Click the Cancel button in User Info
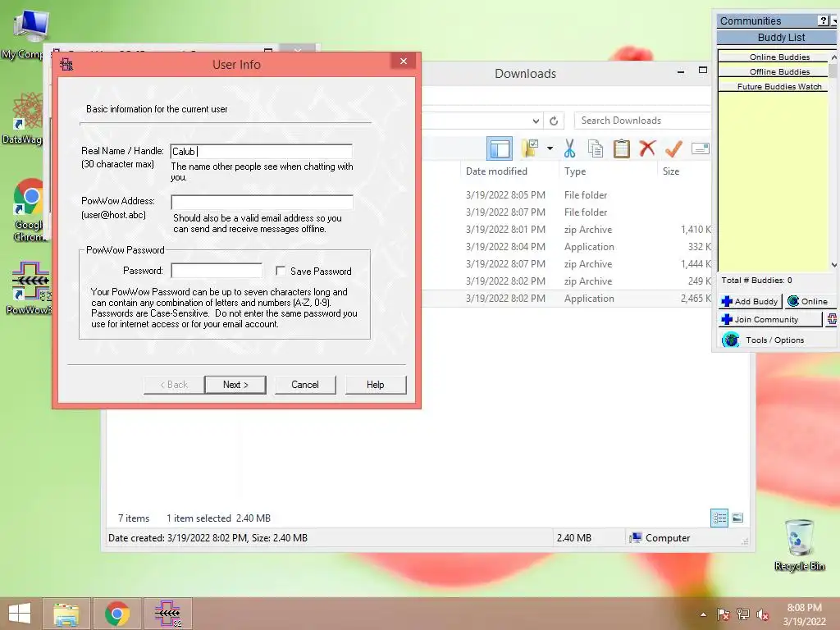This screenshot has height=630, width=840. tap(305, 385)
